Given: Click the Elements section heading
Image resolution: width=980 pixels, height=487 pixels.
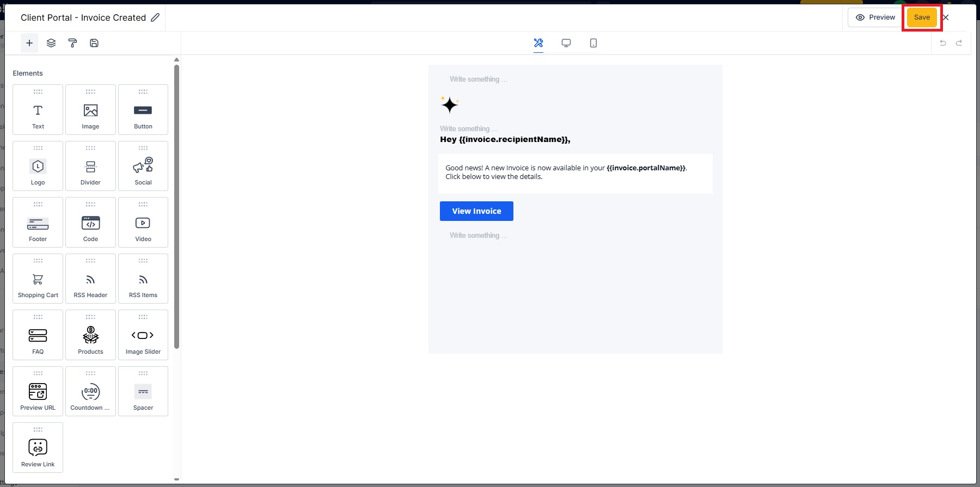Looking at the screenshot, I should [x=28, y=73].
